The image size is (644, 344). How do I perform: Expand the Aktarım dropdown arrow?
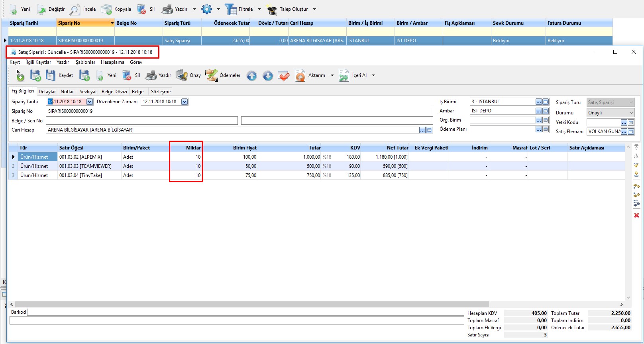(332, 75)
